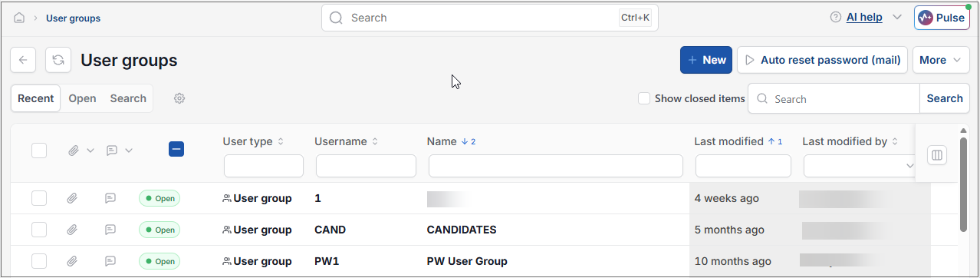Enable Show closed items checkbox
The image size is (980, 278).
644,98
